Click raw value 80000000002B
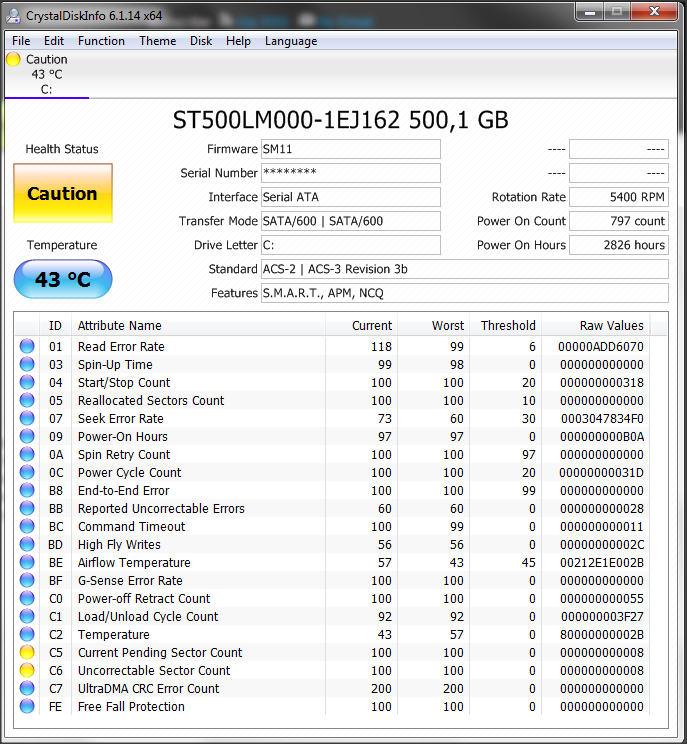 coord(602,635)
